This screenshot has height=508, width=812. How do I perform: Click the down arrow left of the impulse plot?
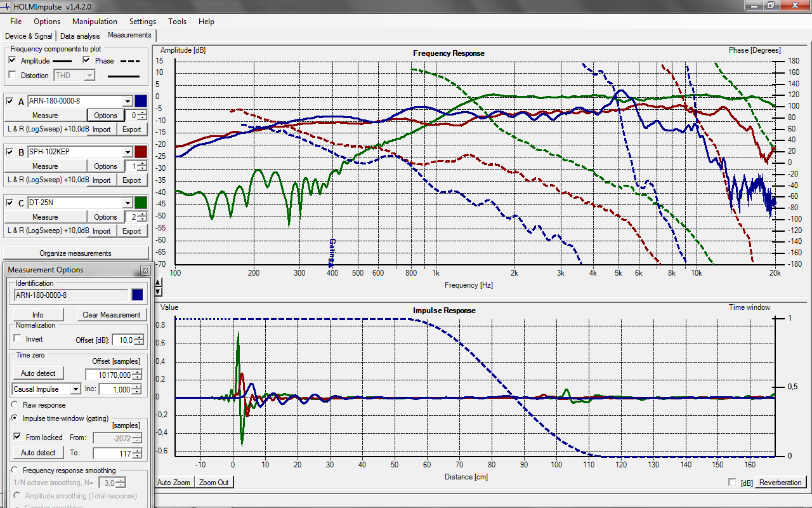(159, 292)
